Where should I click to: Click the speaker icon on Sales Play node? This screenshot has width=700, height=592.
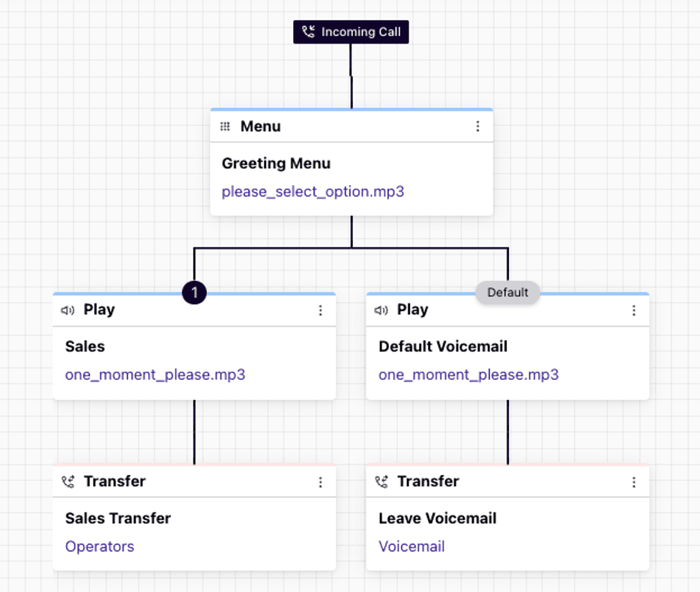point(68,310)
